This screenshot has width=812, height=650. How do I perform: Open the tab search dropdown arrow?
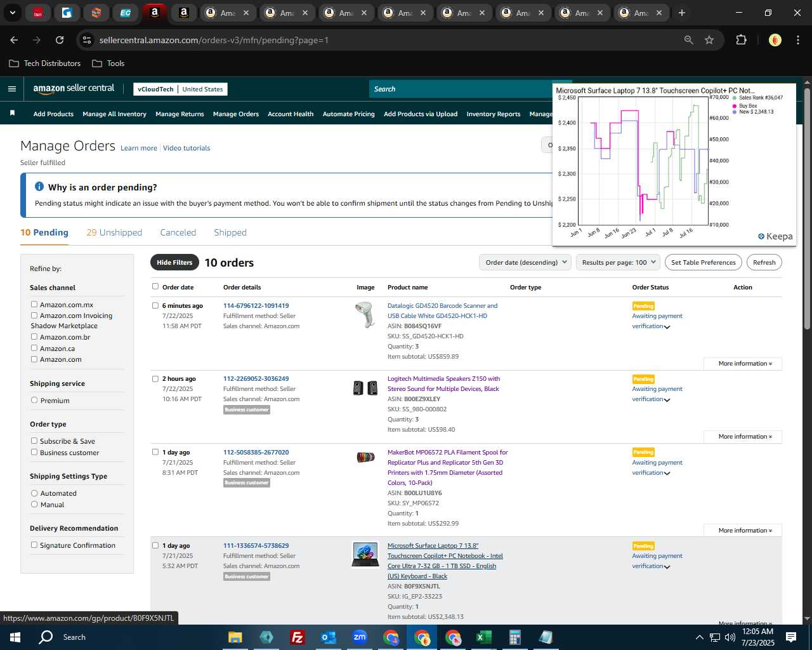click(12, 13)
